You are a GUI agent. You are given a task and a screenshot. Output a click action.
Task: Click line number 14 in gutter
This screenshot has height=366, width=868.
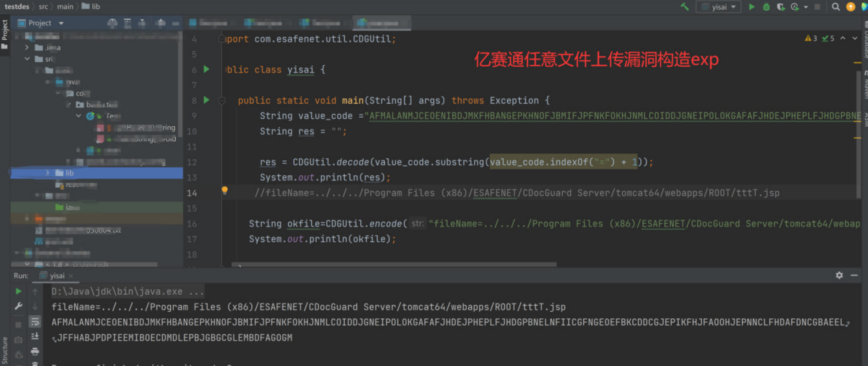click(x=192, y=193)
